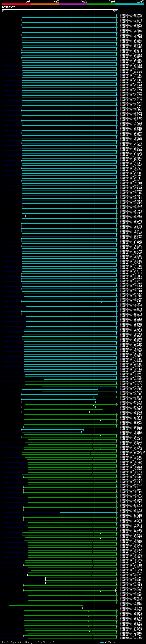This screenshot has width=146, height=644.
Task: Click the cyan alignment bar for Q5EK82
Action: click(60, 394)
